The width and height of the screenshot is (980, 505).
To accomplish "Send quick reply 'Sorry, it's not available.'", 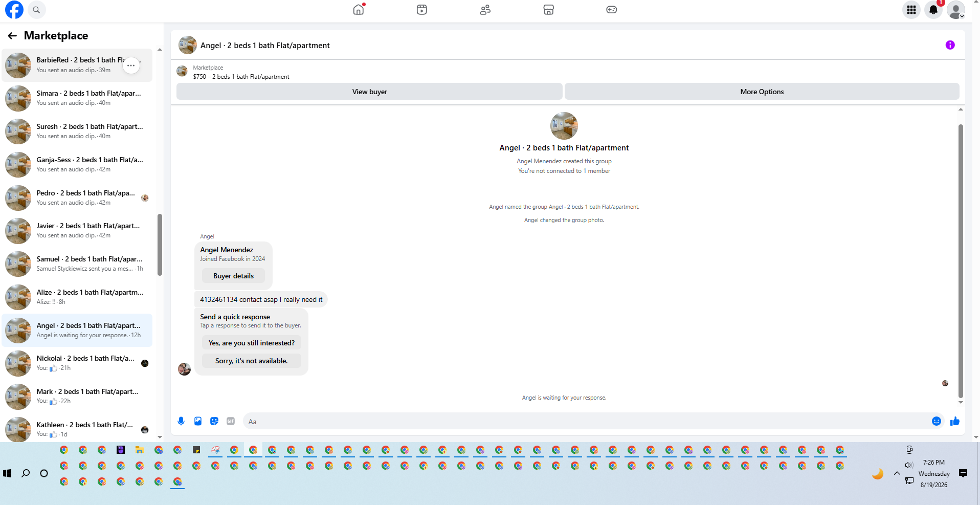I will click(x=252, y=361).
